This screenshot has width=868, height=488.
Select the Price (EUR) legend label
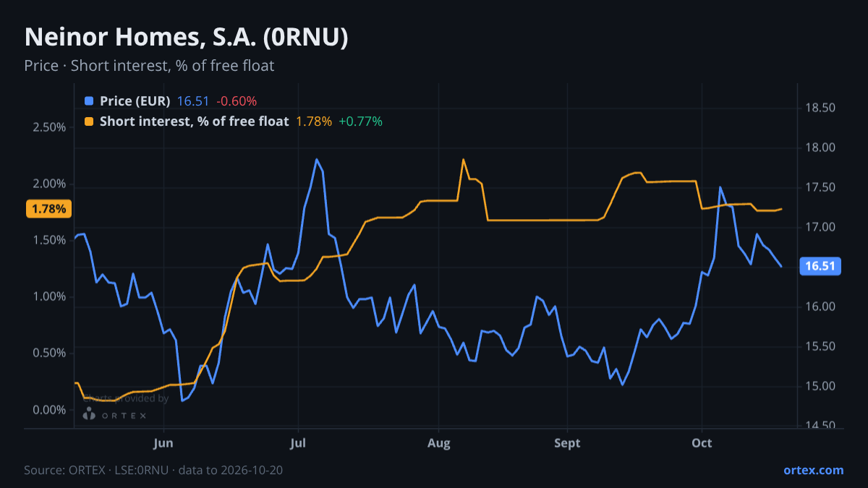[135, 101]
